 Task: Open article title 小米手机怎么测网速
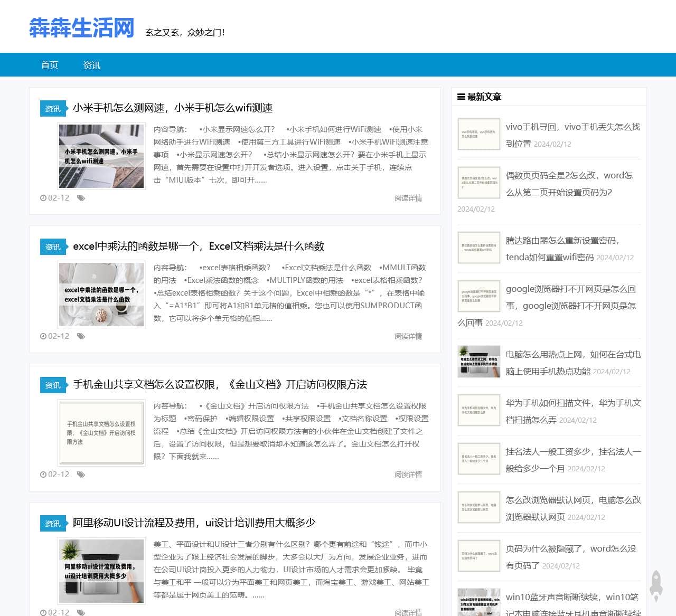pos(173,108)
